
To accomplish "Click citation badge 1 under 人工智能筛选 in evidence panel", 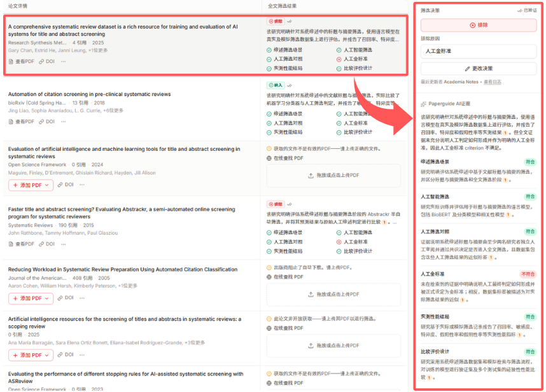I will [x=508, y=215].
